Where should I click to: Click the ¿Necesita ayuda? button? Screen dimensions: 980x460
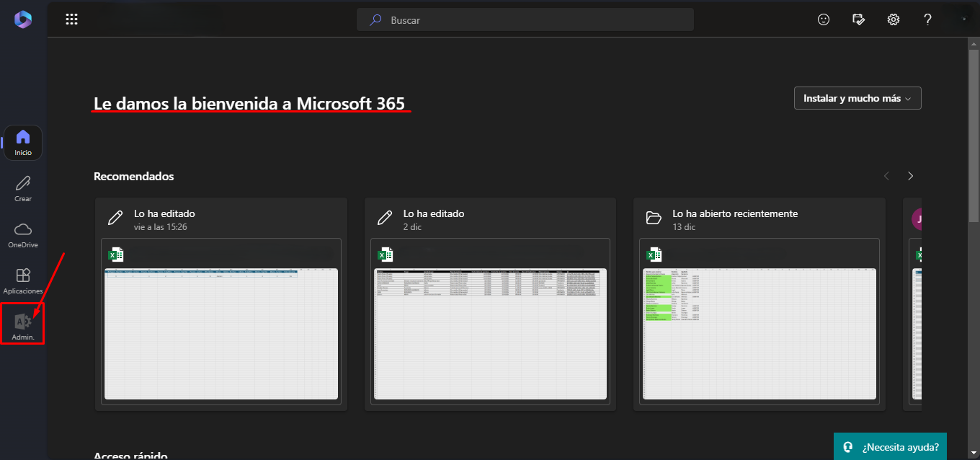coord(891,446)
